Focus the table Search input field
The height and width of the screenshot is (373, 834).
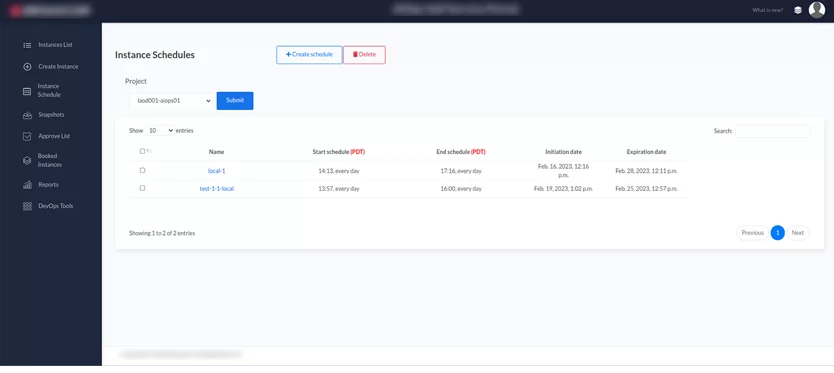(x=772, y=131)
